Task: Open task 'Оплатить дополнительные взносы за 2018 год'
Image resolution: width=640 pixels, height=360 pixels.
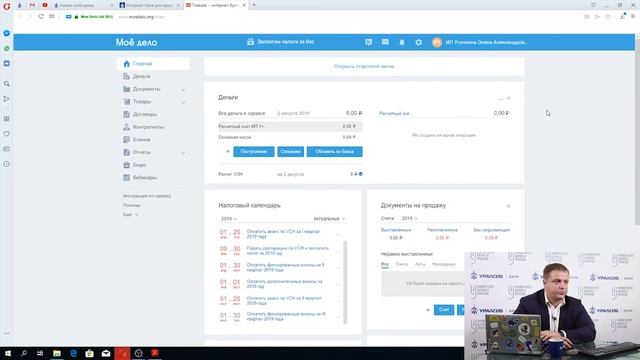Action: click(x=284, y=284)
